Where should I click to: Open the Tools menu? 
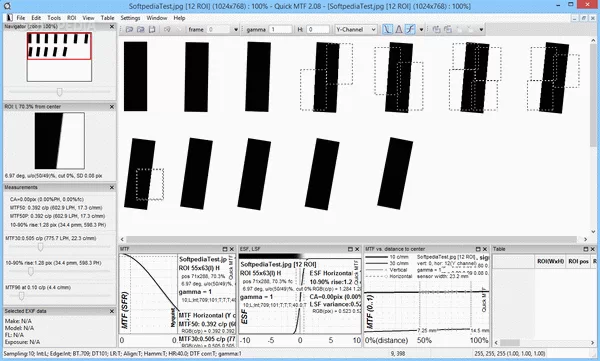54,18
